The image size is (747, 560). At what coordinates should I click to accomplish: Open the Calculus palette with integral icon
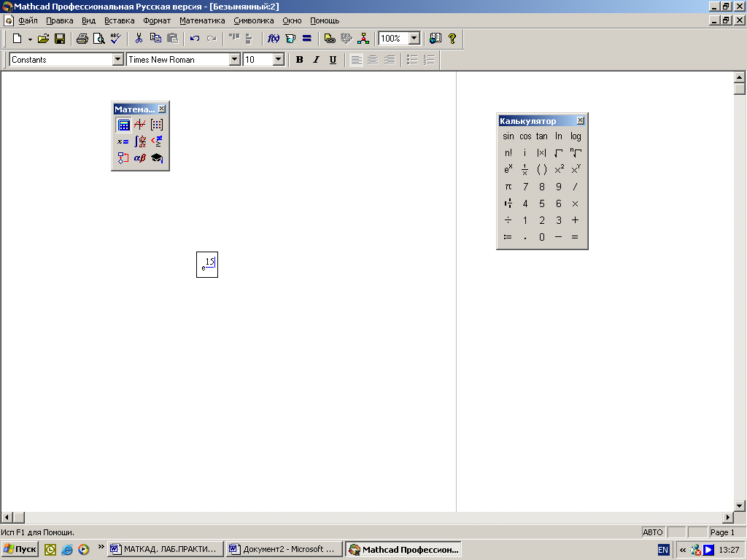(140, 141)
